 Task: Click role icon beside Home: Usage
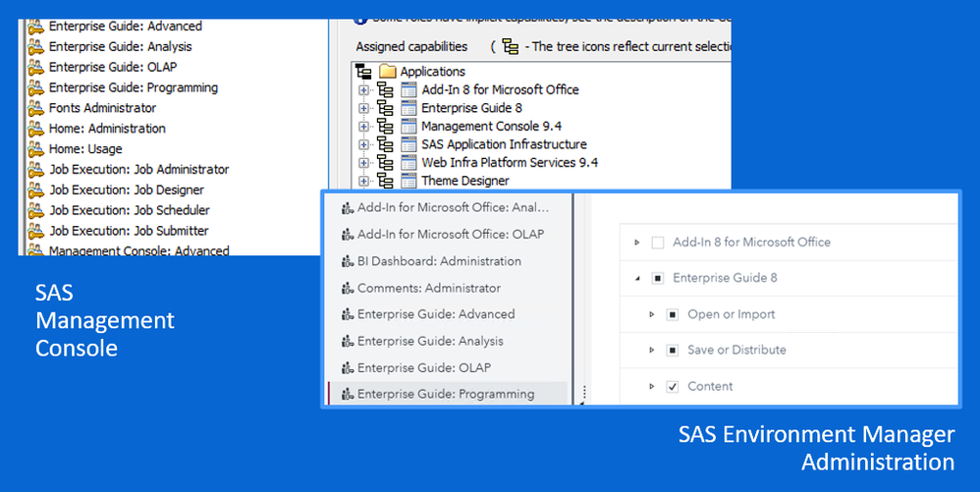(x=35, y=149)
